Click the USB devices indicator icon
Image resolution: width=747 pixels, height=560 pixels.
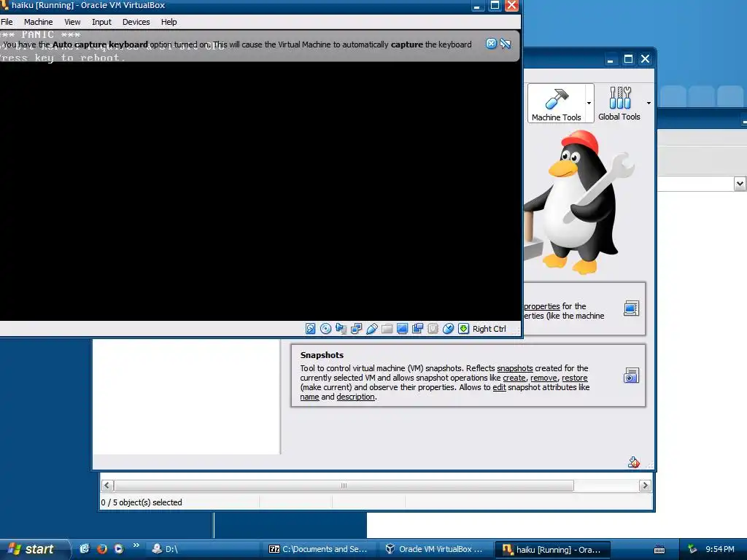click(371, 329)
